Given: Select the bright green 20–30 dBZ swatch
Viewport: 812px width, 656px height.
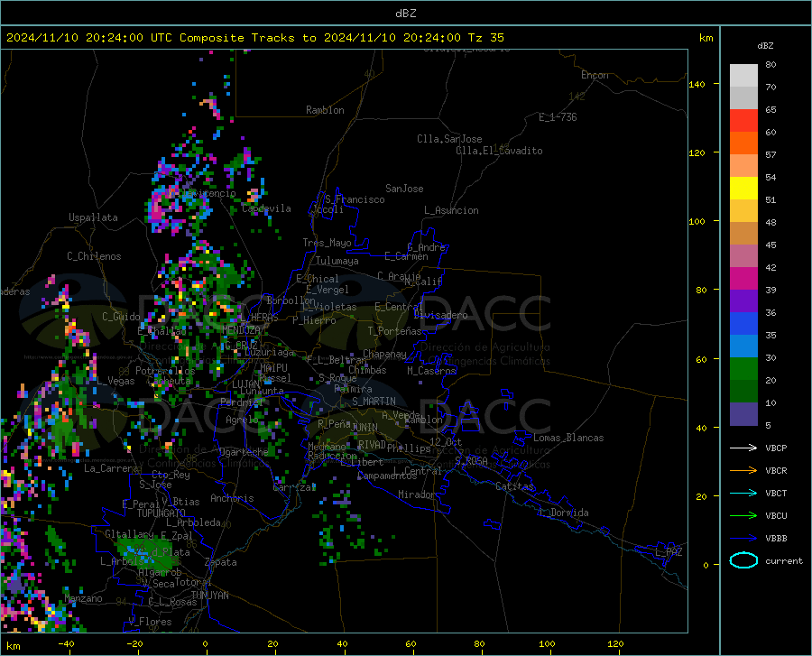Looking at the screenshot, I should coord(743,369).
